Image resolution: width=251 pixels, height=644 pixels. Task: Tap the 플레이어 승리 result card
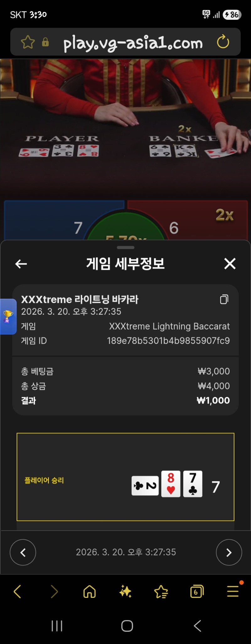click(125, 477)
